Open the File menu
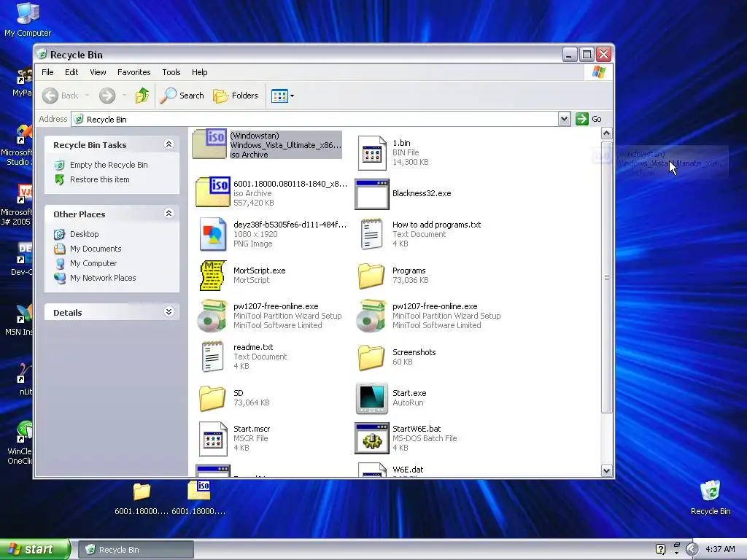The image size is (747, 560). (47, 72)
